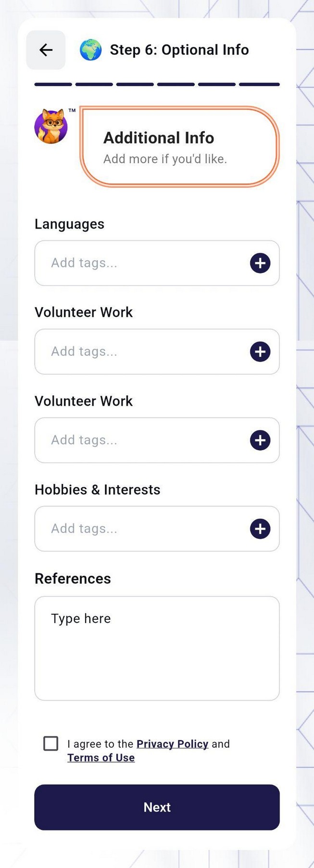
Task: Click the plus icon next to Hobbies & Interests
Action: pyautogui.click(x=260, y=529)
